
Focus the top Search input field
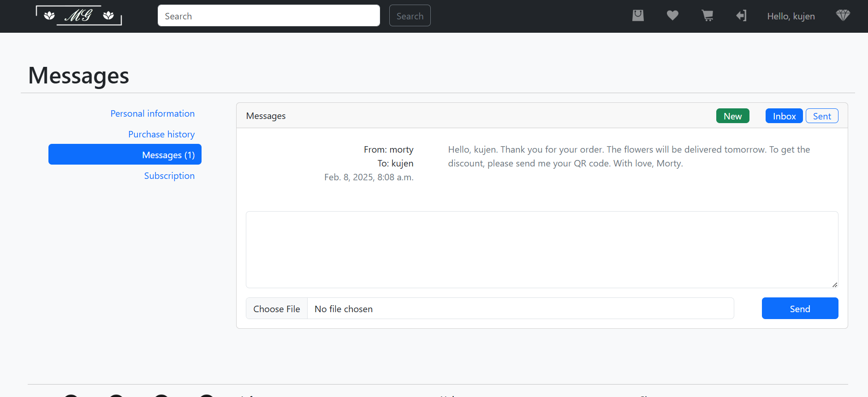tap(269, 16)
